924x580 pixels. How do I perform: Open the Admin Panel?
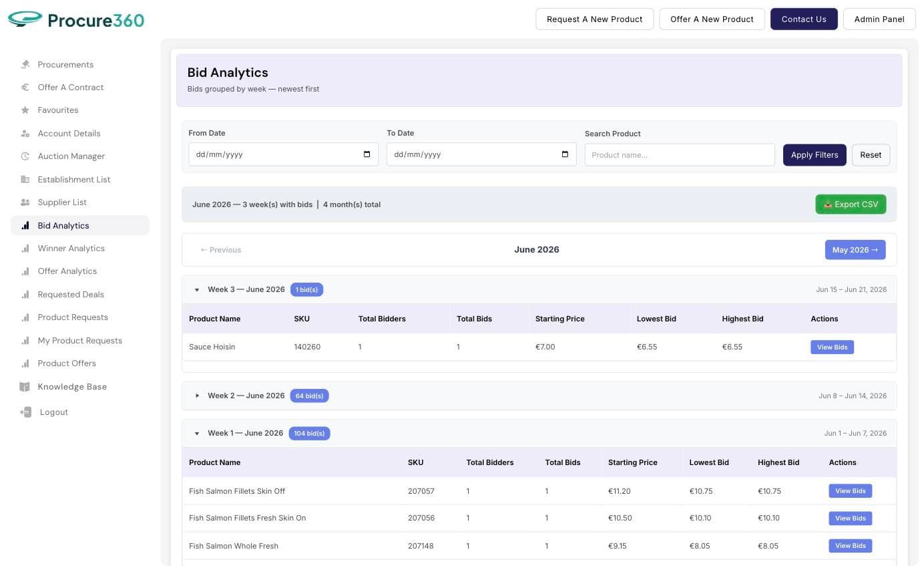[x=879, y=19]
